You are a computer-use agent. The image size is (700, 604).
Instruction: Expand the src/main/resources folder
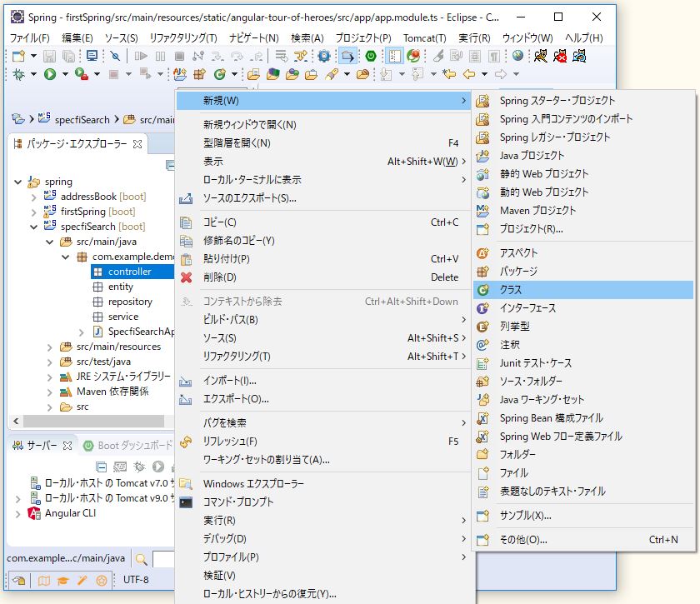(49, 347)
